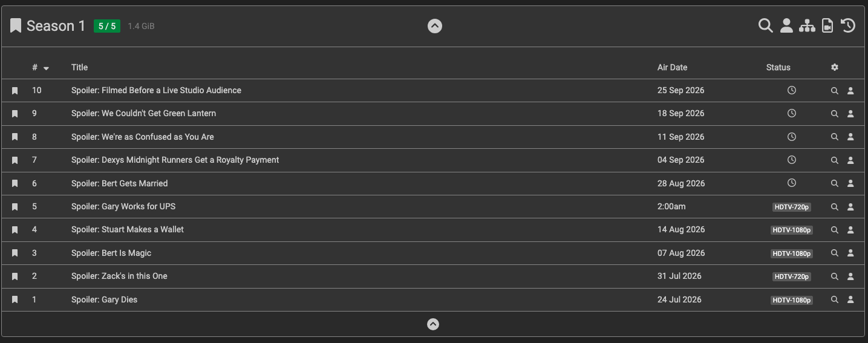Sort by episode number column arrow

(46, 68)
